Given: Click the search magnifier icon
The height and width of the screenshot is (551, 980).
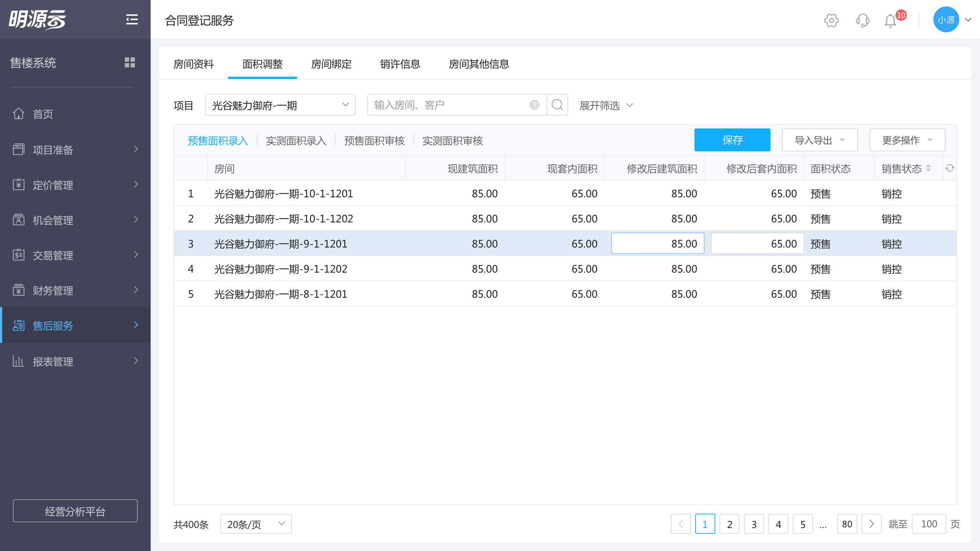Looking at the screenshot, I should point(557,105).
